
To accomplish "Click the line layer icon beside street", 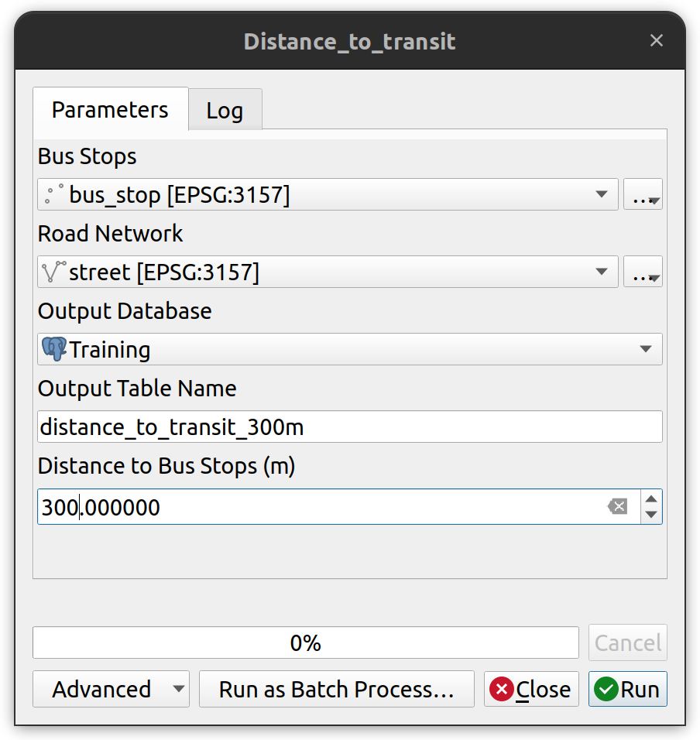I will point(53,272).
